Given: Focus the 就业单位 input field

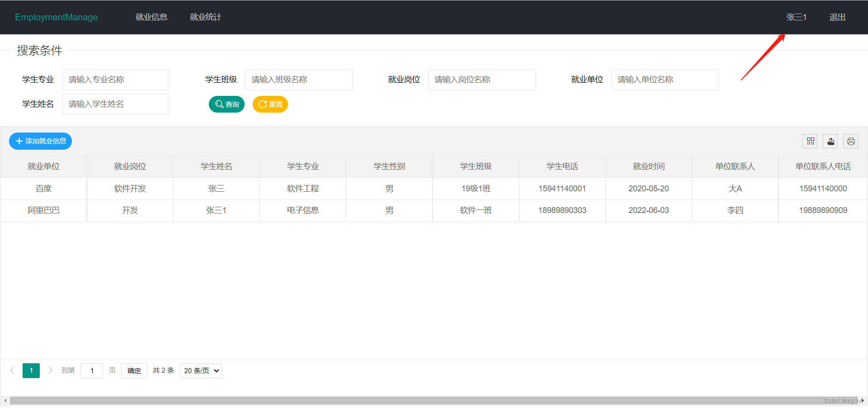Looking at the screenshot, I should [665, 80].
